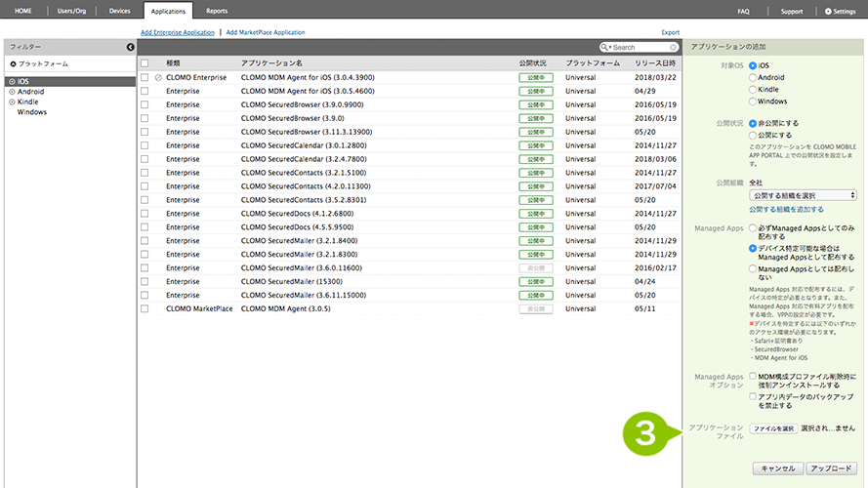Click Add Enterprise Application link

coord(177,32)
